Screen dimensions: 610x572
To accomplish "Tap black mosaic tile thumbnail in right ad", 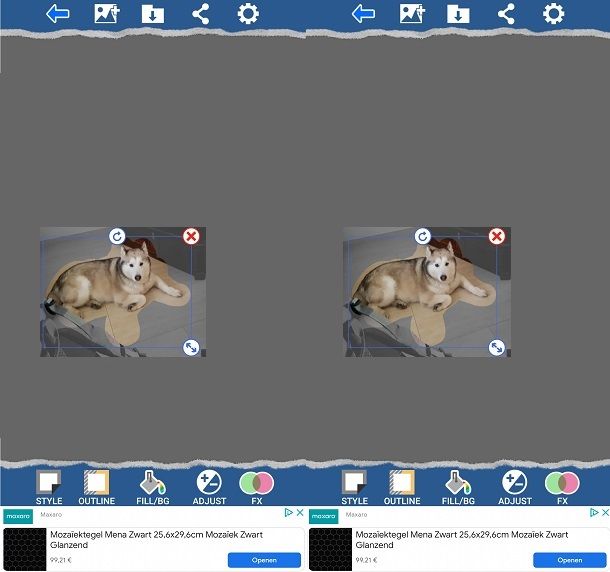I will coord(330,549).
